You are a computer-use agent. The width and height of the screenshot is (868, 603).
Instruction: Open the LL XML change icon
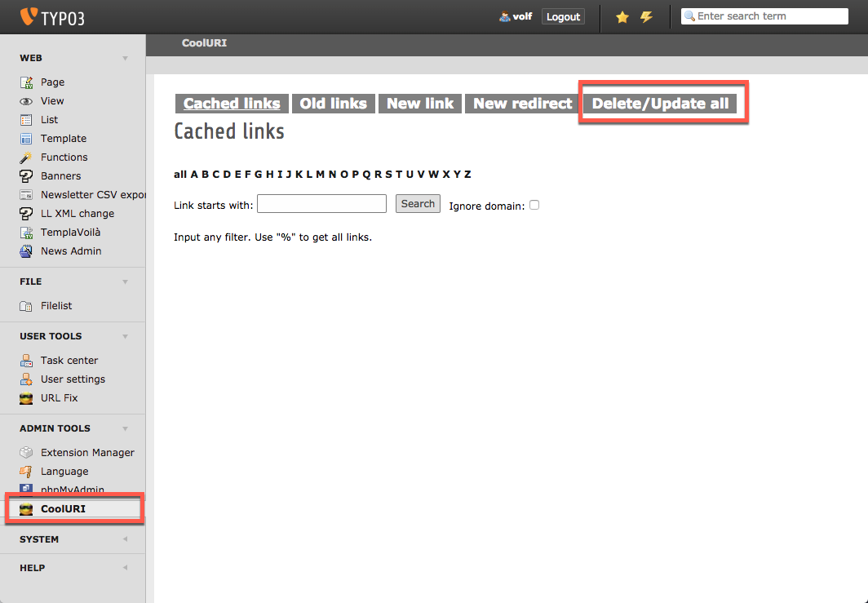26,214
